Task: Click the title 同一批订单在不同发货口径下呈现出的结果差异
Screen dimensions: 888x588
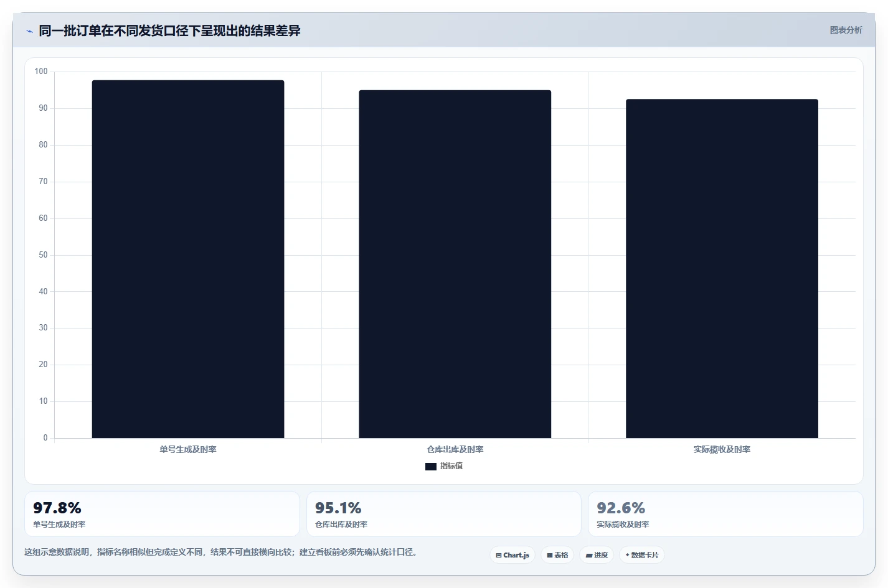Action: [169, 30]
